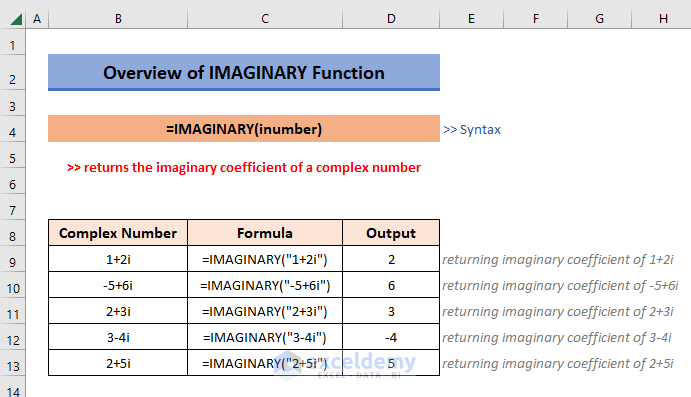Click formula cell =IMAGINARY("3-4i")
Viewport: 691px width, 397px height.
(x=265, y=337)
